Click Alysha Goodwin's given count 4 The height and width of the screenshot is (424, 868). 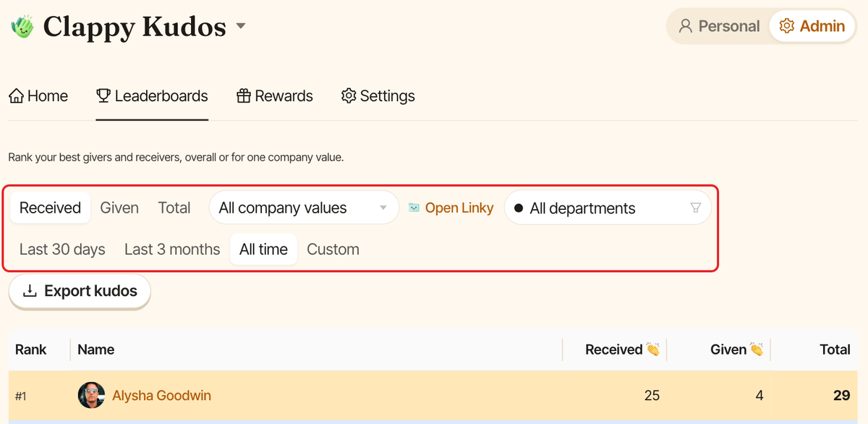click(x=759, y=395)
